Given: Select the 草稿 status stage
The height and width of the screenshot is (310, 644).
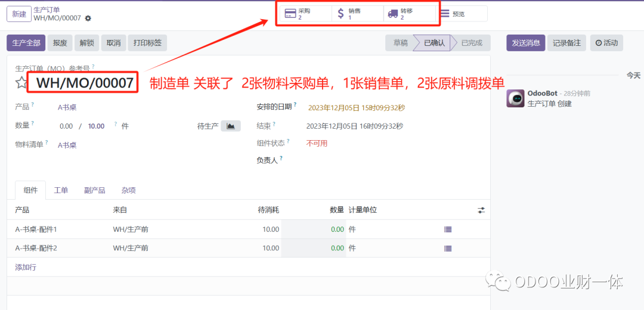Looking at the screenshot, I should pos(401,43).
